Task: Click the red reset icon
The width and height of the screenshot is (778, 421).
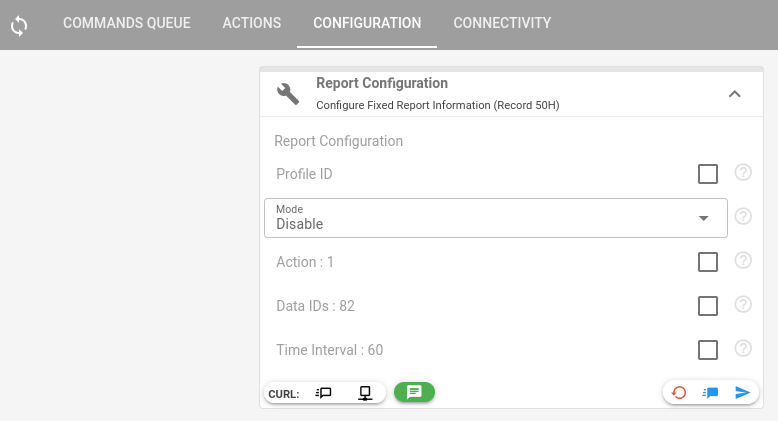Action: 679,393
